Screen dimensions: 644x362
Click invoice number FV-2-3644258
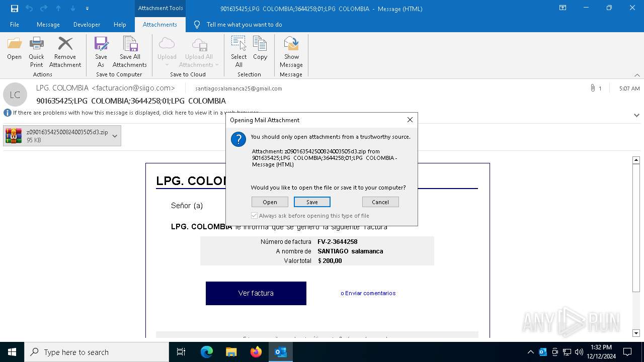pyautogui.click(x=338, y=242)
